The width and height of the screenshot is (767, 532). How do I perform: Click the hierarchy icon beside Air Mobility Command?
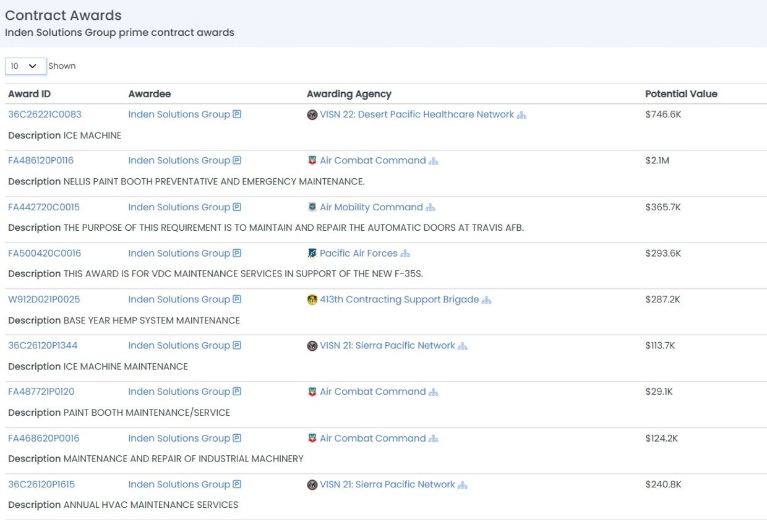point(431,208)
